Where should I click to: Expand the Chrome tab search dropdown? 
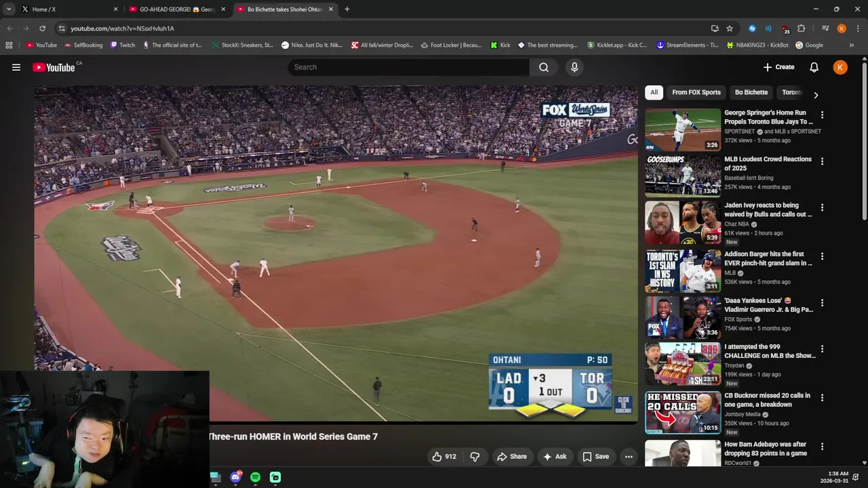pos(9,9)
